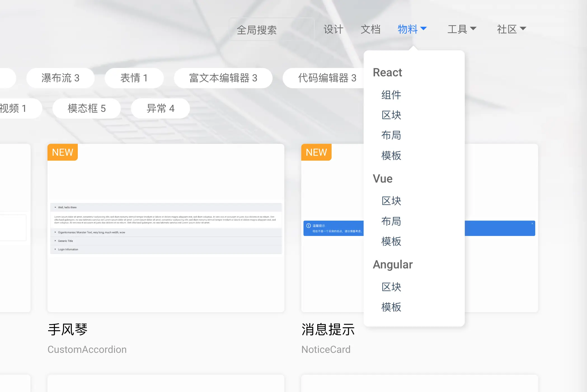Close the blue notice banner X icon
The image size is (587, 392).
(x=532, y=224)
